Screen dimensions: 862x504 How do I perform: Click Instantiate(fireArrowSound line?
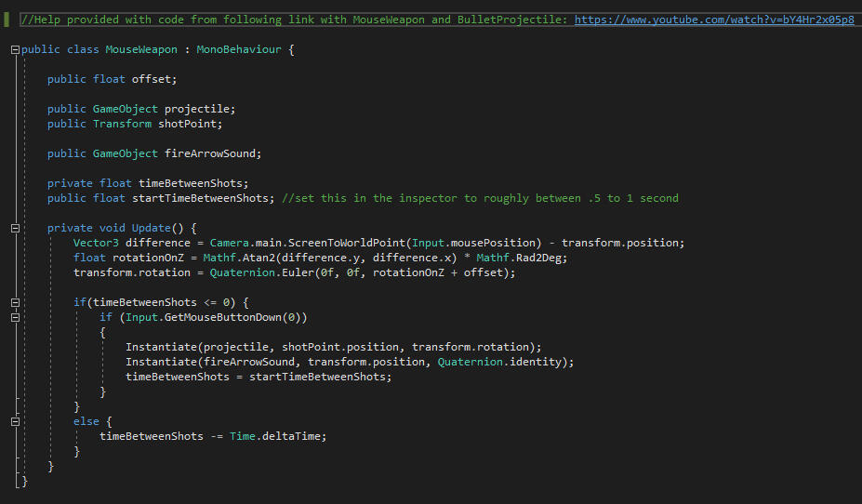point(350,362)
